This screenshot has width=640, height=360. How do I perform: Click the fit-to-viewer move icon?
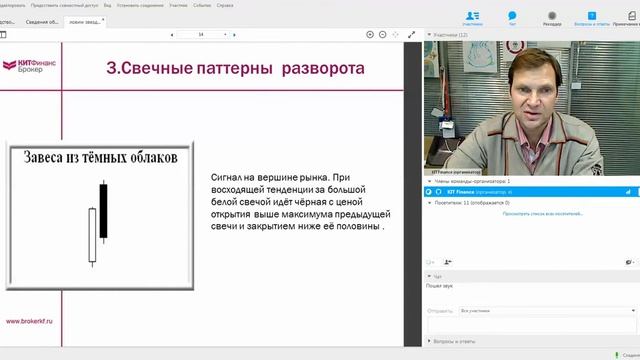pos(395,35)
